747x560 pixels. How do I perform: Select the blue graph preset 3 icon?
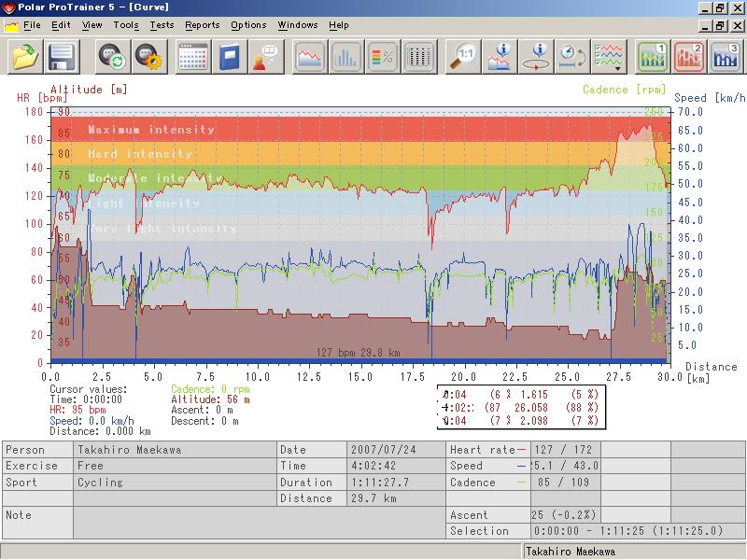[726, 57]
